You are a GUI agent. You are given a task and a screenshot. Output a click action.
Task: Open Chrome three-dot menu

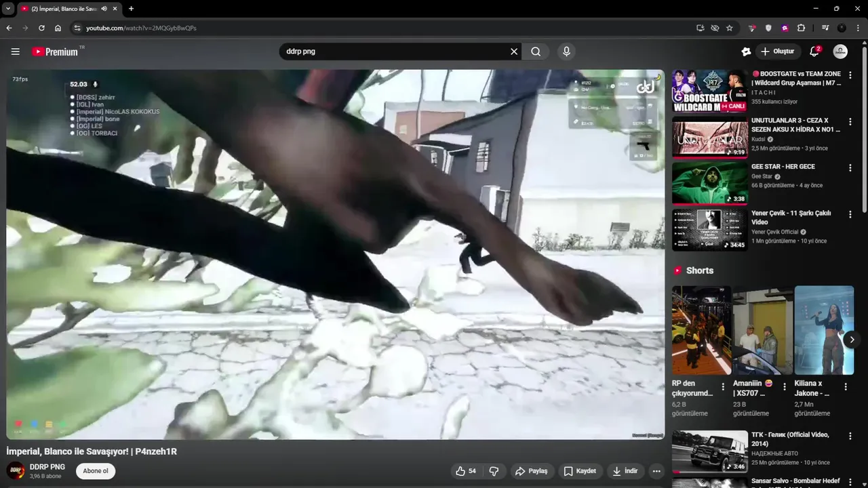(858, 28)
